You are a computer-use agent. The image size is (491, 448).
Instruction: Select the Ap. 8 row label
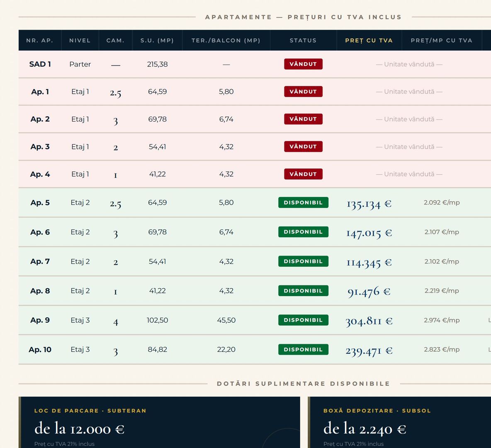pyautogui.click(x=40, y=291)
